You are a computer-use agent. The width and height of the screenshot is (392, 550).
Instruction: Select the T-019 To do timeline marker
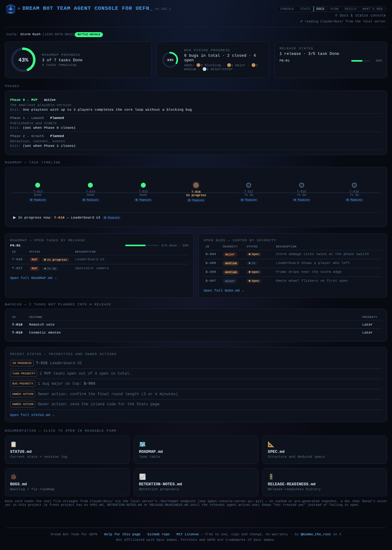click(x=354, y=185)
